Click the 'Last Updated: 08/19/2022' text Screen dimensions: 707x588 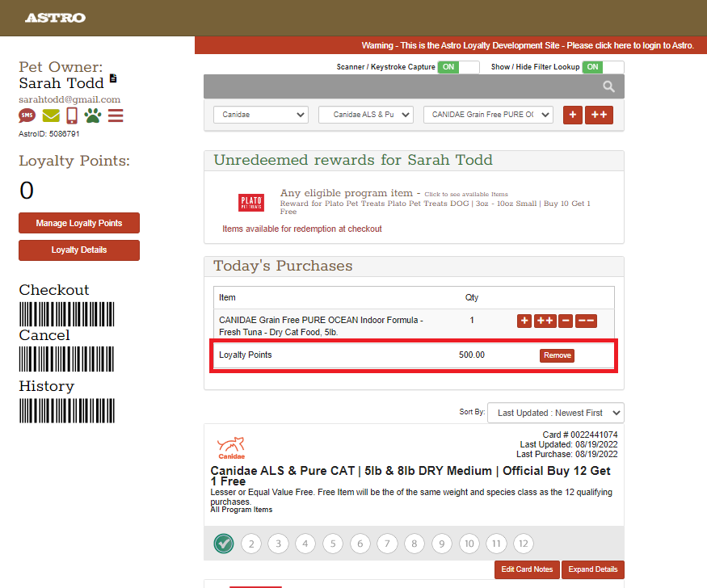pos(569,445)
